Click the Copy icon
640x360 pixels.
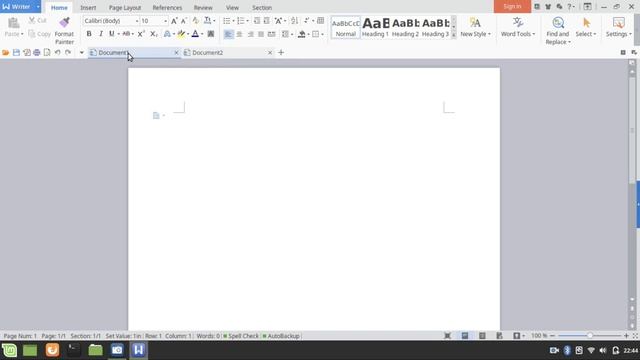click(x=32, y=34)
